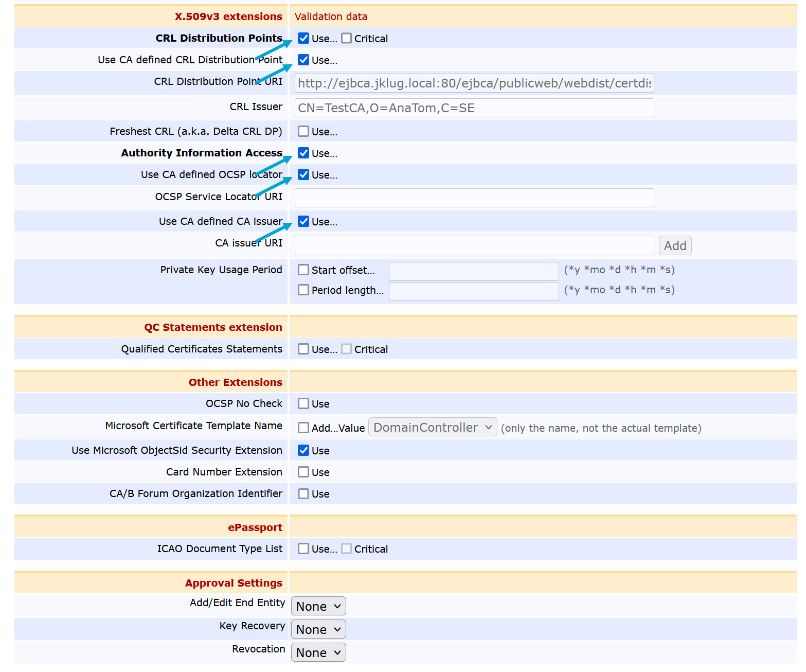The image size is (806, 672).
Task: Toggle Use CA defined CRL Distribution Point
Action: click(303, 60)
